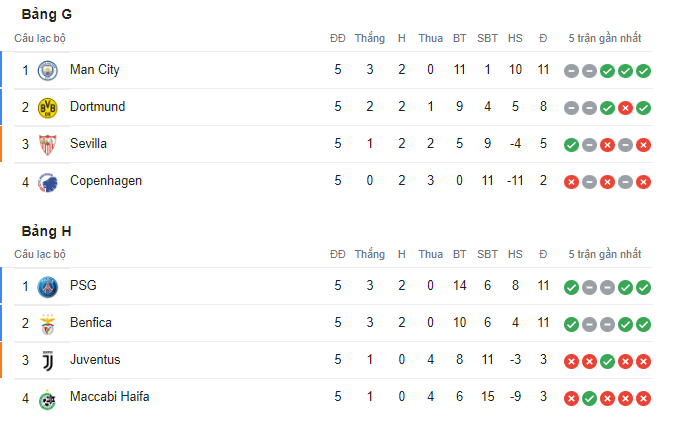Image resolution: width=676 pixels, height=428 pixels.
Task: Click the 5 trận gần nhất header in Bảng H
Action: click(604, 254)
